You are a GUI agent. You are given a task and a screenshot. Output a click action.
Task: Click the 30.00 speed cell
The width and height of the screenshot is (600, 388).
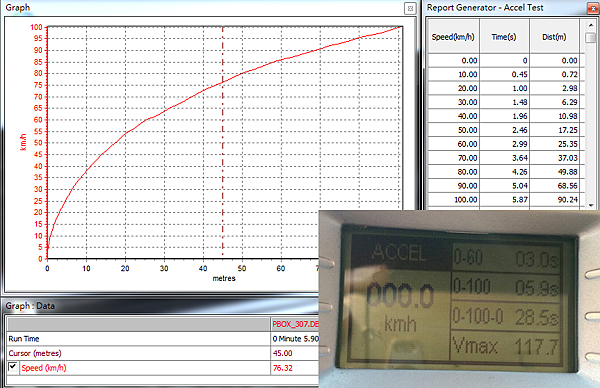[x=453, y=102]
